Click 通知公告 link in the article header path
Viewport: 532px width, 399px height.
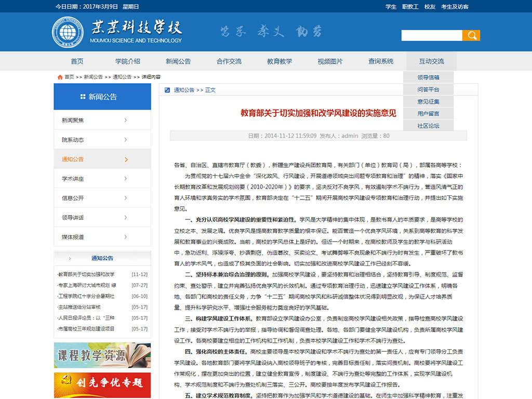click(x=184, y=90)
